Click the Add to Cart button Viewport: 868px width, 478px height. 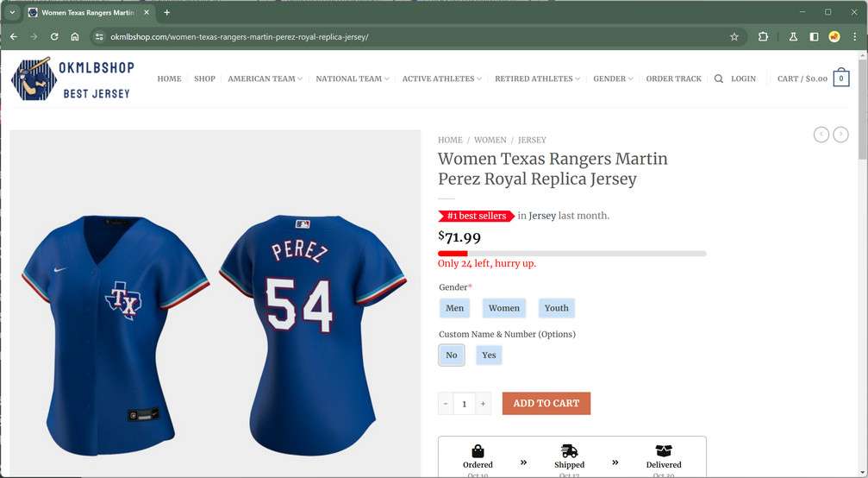pyautogui.click(x=546, y=404)
